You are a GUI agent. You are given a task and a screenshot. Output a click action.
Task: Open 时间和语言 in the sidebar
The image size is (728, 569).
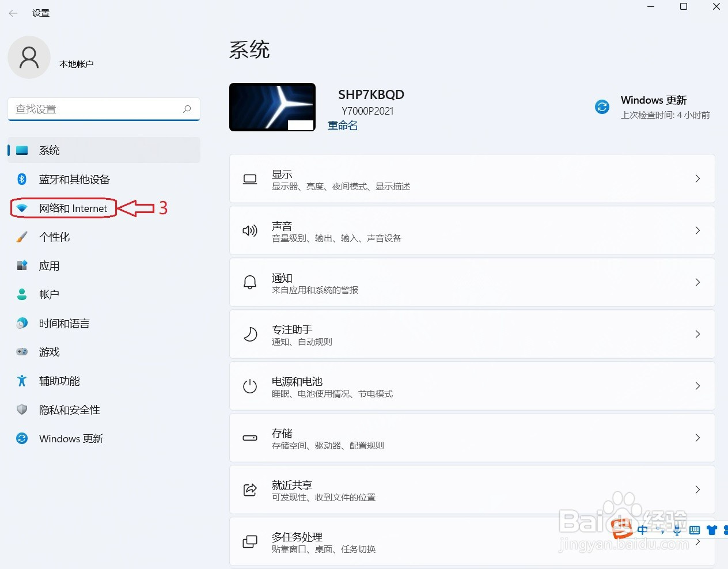(104, 323)
